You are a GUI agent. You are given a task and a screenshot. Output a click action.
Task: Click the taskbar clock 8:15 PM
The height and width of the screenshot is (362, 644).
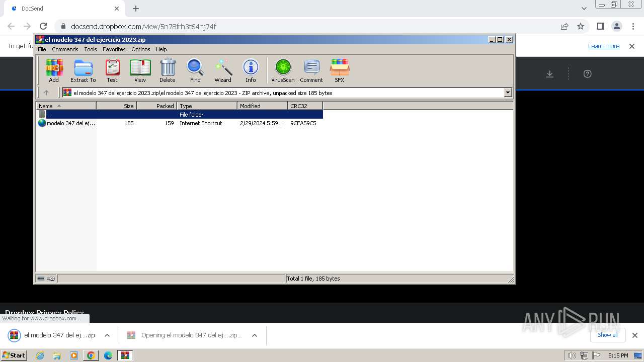click(618, 355)
